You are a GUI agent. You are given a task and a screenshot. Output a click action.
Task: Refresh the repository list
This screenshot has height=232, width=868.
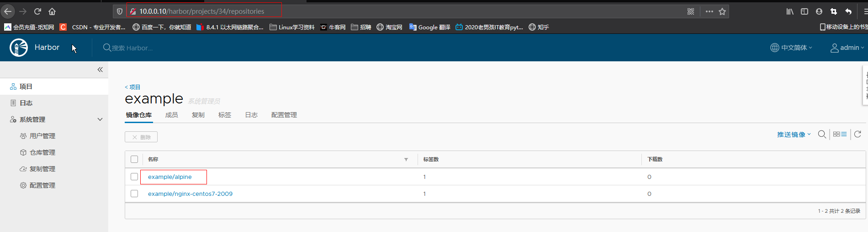(x=857, y=134)
